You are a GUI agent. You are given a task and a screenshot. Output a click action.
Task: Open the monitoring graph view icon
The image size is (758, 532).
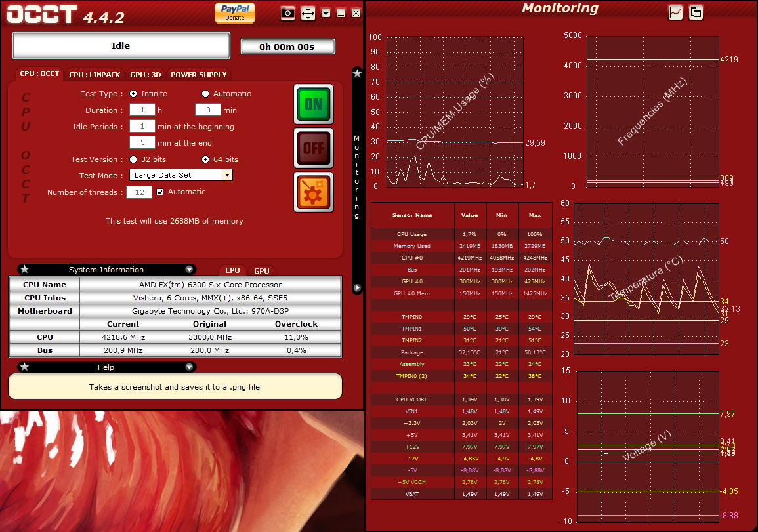coord(675,12)
